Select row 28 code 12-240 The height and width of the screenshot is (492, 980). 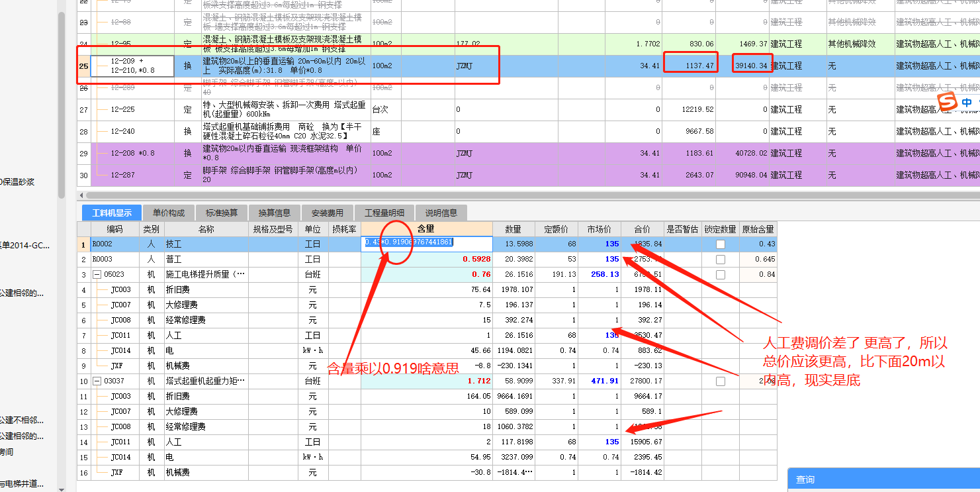(132, 131)
